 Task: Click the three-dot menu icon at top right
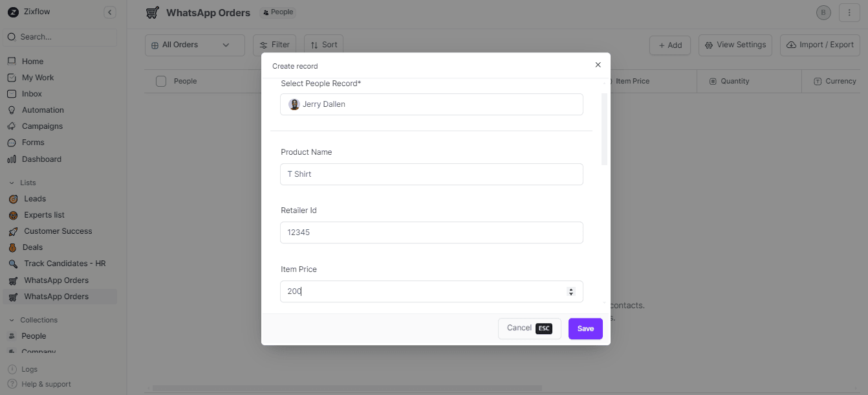[x=849, y=12]
